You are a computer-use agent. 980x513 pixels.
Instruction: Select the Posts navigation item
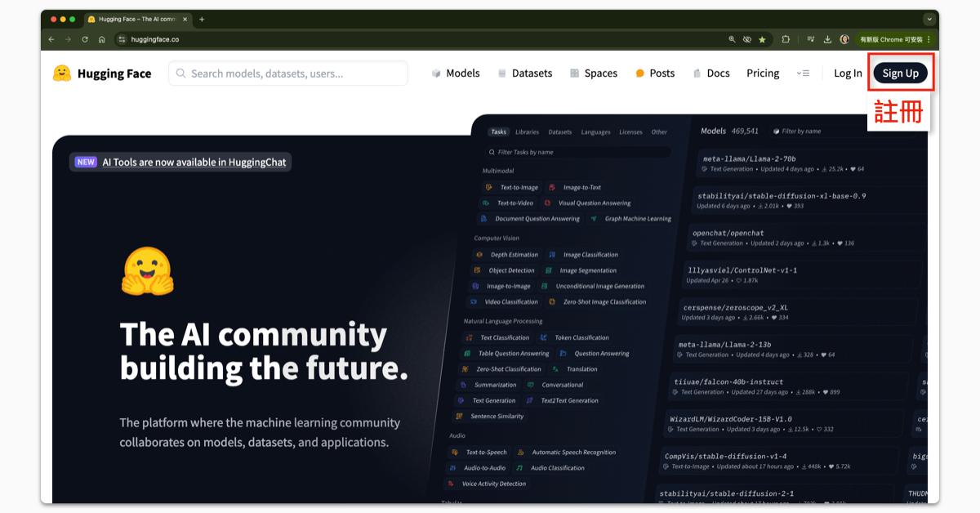(x=655, y=74)
